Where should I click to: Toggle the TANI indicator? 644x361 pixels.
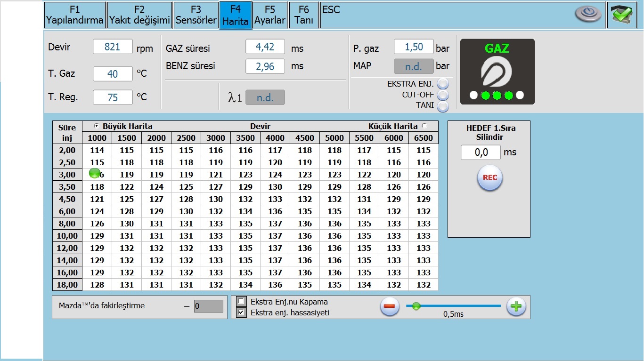coord(443,106)
